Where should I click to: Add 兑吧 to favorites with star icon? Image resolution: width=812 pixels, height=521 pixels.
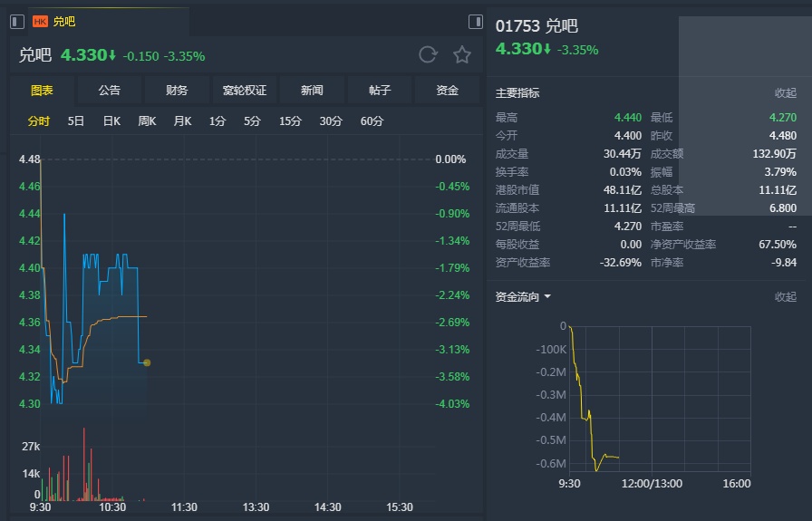[462, 55]
